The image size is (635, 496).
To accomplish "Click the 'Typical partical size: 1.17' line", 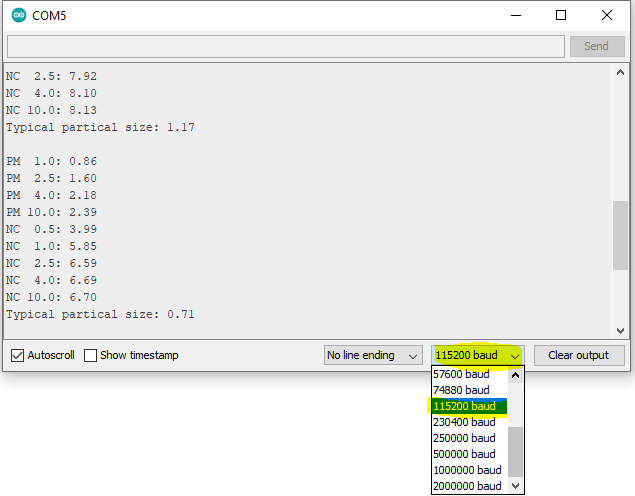I will pyautogui.click(x=100, y=128).
